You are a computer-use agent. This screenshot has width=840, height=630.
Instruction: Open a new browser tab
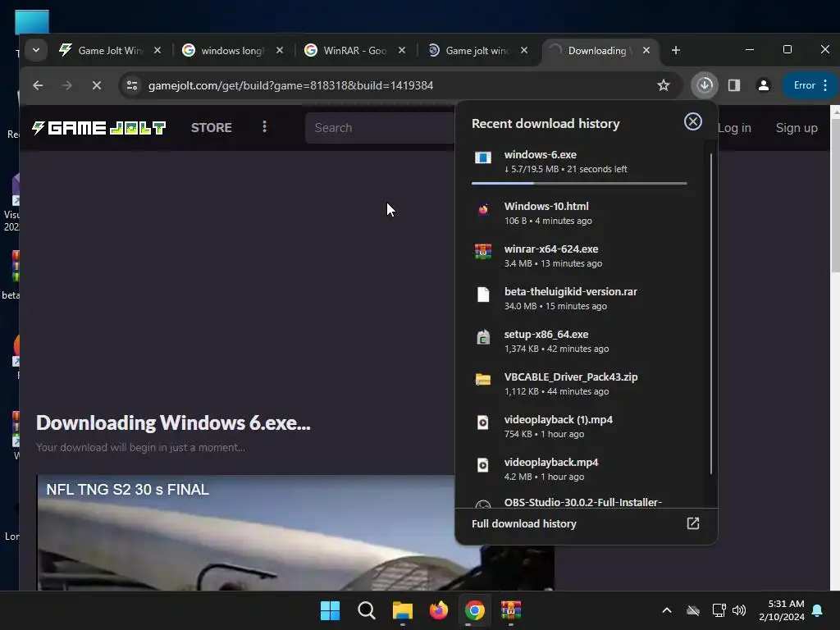coord(676,50)
